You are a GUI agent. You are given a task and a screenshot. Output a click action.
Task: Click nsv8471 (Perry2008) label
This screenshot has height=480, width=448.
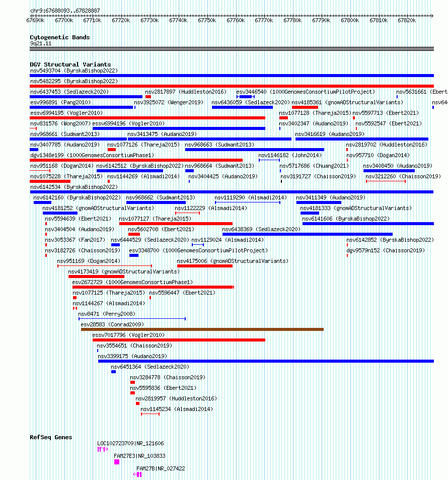point(107,314)
